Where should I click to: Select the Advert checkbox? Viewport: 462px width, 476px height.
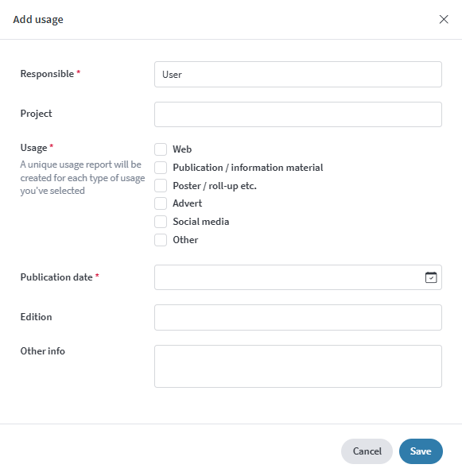click(161, 203)
